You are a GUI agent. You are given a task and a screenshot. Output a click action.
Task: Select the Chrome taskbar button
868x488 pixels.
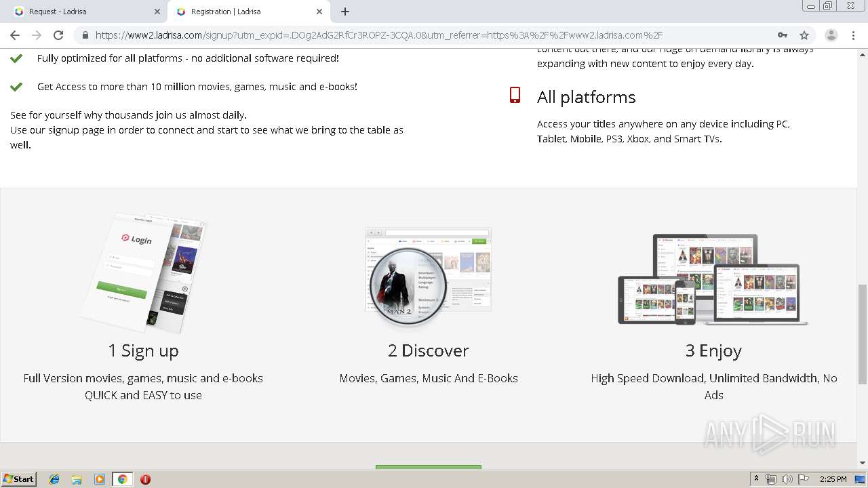[x=122, y=479]
